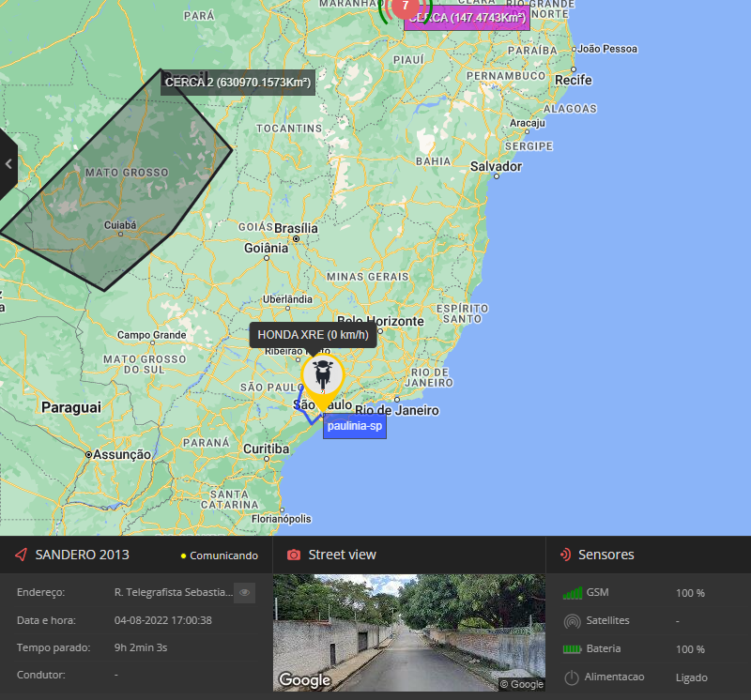Click the Sensores signal icon
Viewport: 751px width, 700px height.
point(566,555)
